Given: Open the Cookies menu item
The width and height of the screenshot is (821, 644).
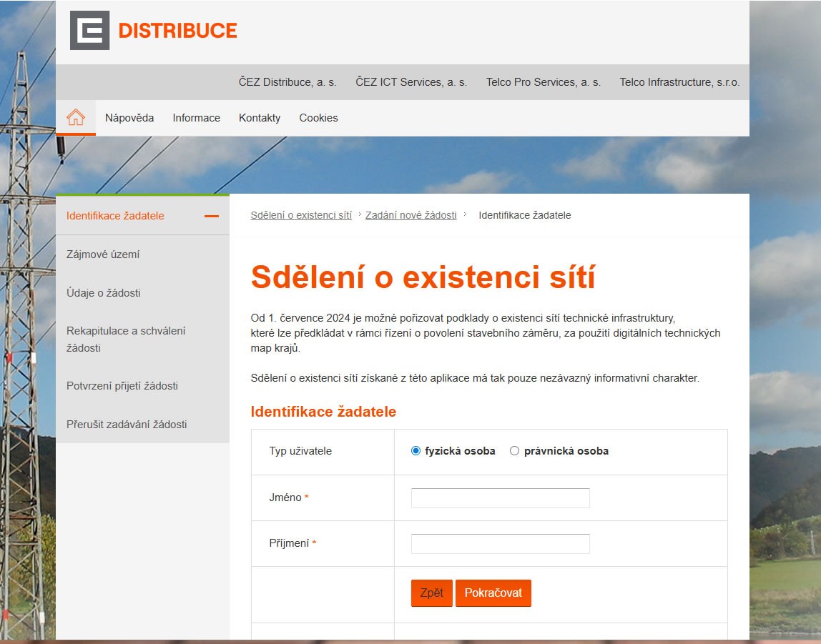Looking at the screenshot, I should point(318,118).
